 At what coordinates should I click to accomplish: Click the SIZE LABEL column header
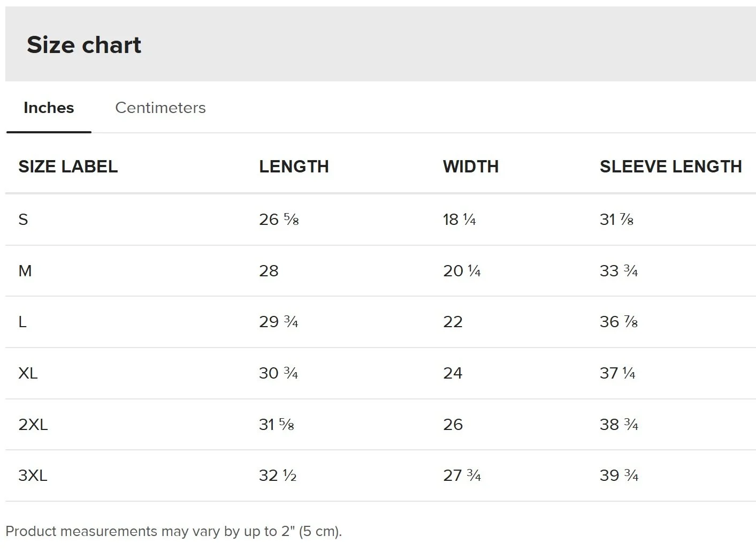(x=68, y=167)
